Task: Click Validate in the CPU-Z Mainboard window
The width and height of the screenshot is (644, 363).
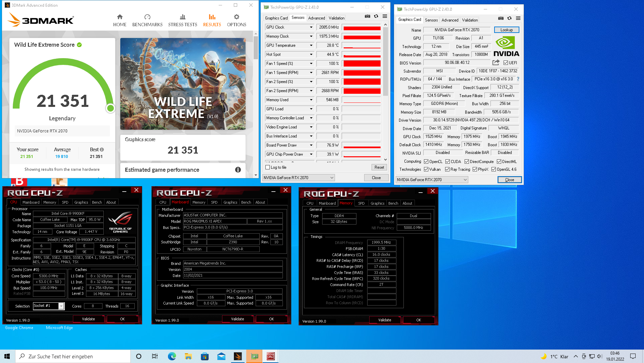Action: click(238, 319)
